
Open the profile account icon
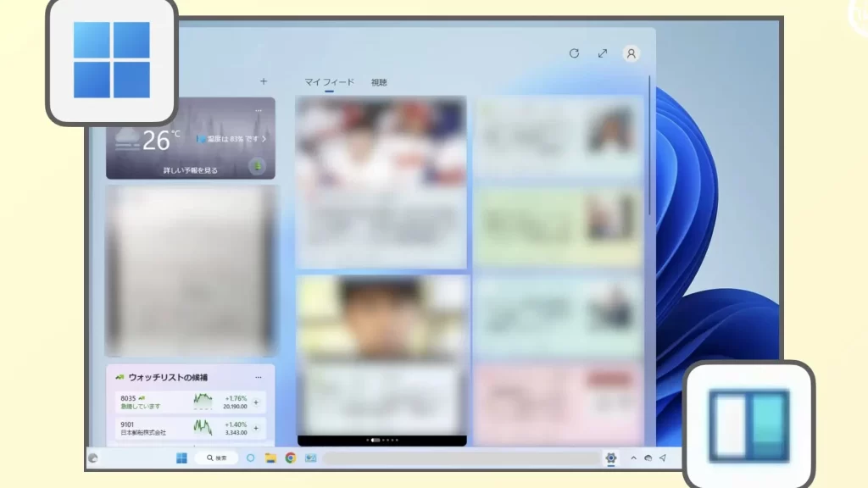coord(631,53)
